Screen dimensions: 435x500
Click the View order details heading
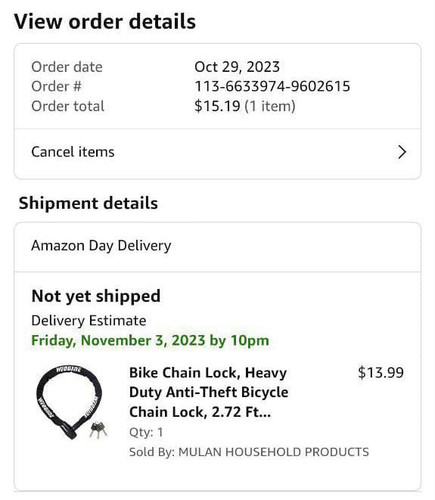click(105, 22)
